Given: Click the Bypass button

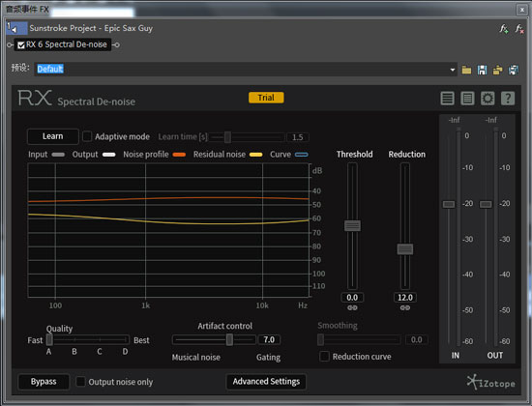Looking at the screenshot, I should click(x=44, y=382).
